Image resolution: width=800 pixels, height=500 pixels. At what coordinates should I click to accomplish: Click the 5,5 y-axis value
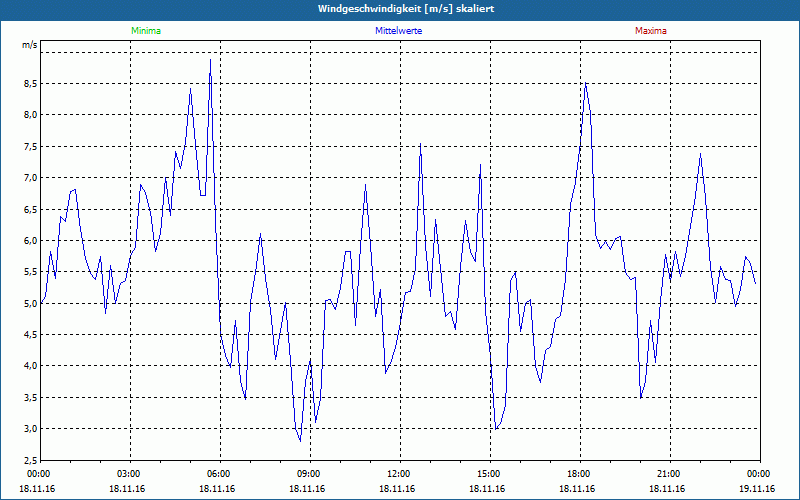click(31, 272)
